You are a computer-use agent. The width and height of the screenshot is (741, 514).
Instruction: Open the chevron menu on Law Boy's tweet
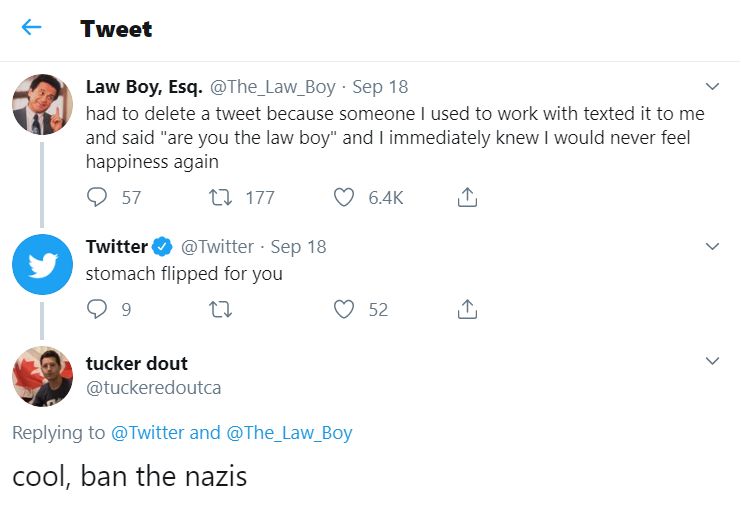712,86
